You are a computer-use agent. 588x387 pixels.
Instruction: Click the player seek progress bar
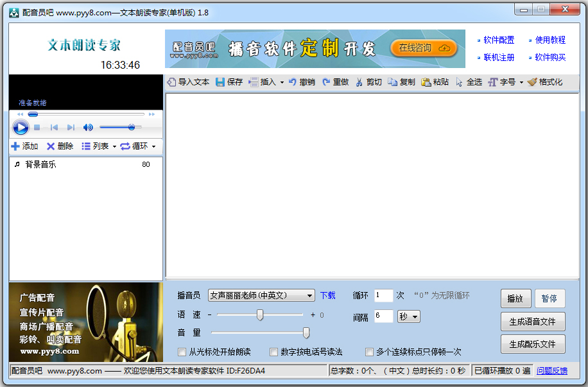86,114
